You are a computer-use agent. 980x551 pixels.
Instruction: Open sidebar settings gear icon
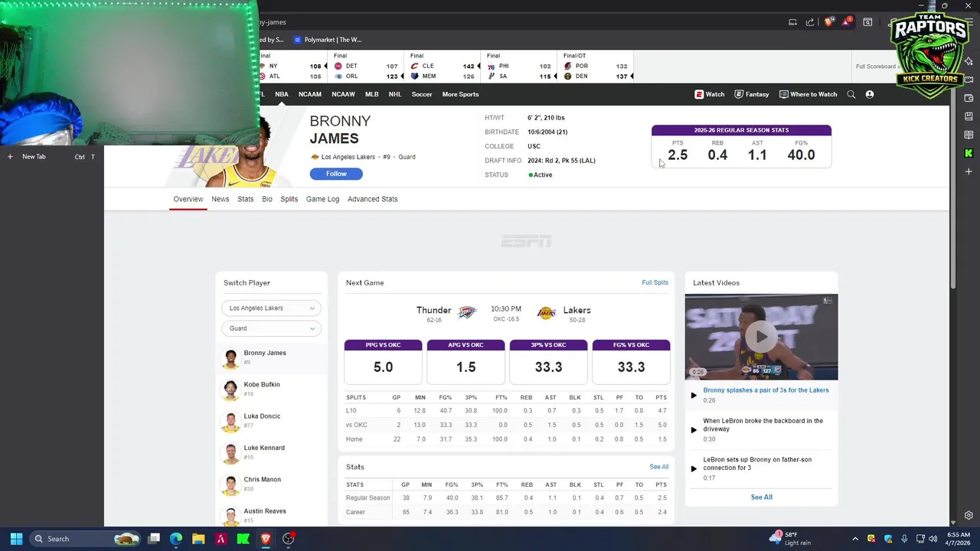(969, 516)
